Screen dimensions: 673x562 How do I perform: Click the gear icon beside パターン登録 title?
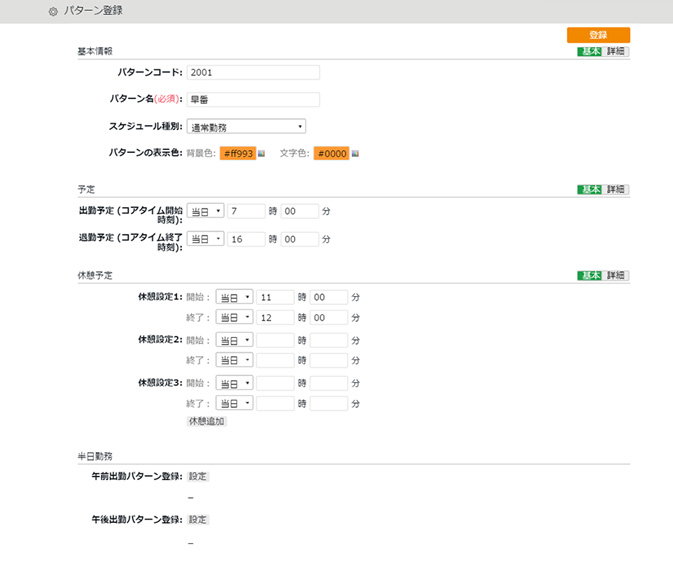point(53,12)
